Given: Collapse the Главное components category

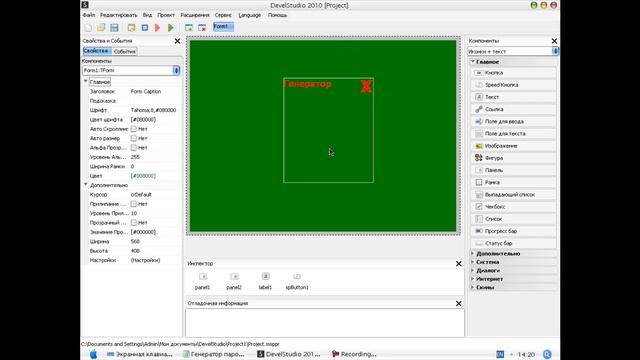Looking at the screenshot, I should [473, 62].
